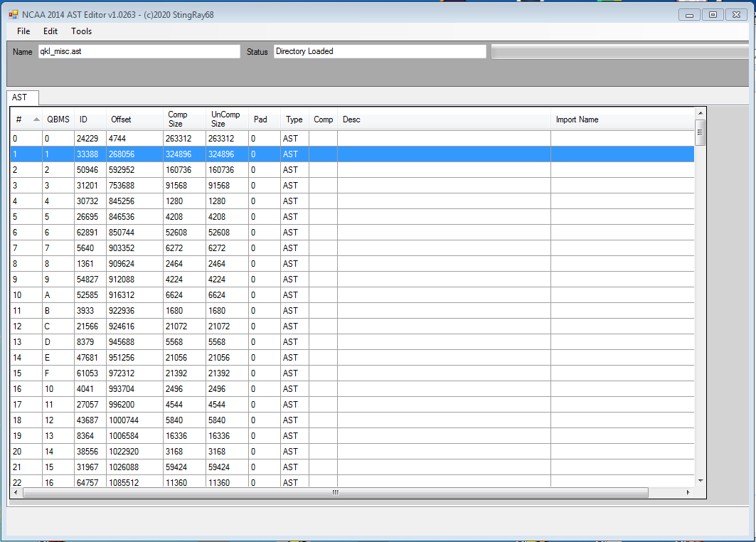The height and width of the screenshot is (542, 756).
Task: Click the Name field containing qkl_misc.ast
Action: pos(139,52)
